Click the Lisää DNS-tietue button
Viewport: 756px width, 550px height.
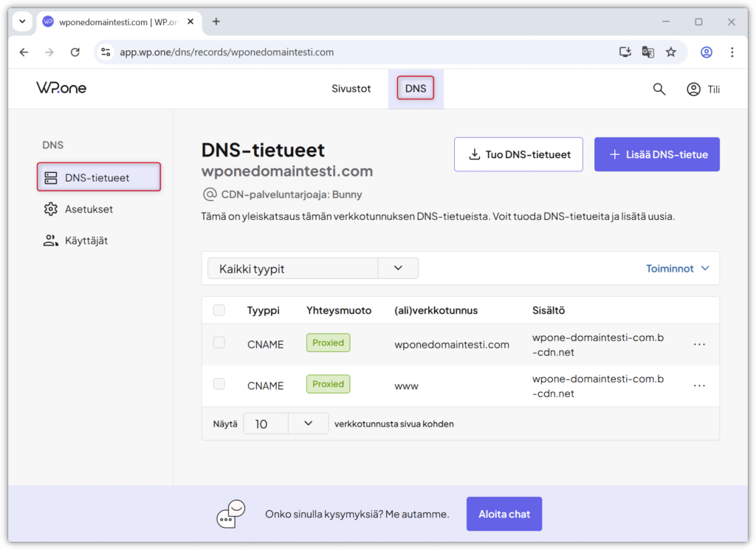pos(656,154)
